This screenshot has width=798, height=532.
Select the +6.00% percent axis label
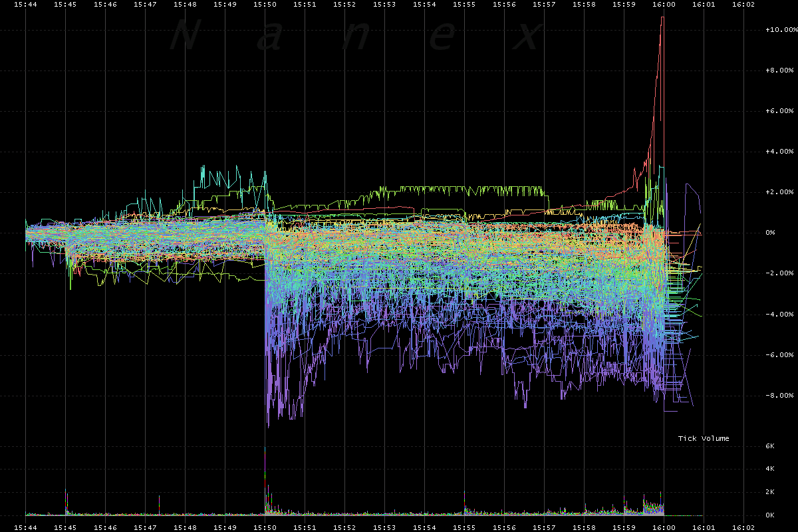click(779, 111)
